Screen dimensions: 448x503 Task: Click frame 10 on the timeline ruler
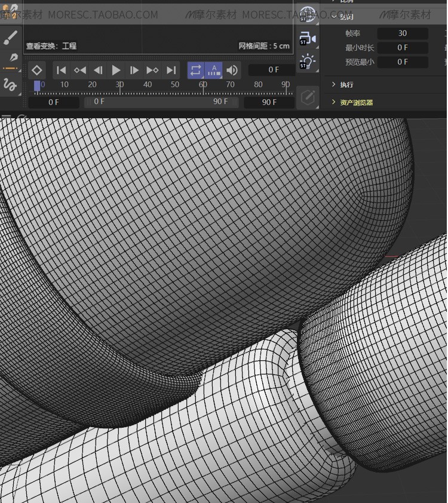[x=65, y=85]
